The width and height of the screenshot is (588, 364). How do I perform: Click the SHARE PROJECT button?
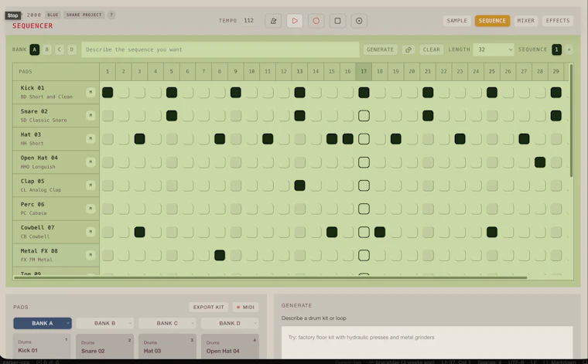(84, 15)
